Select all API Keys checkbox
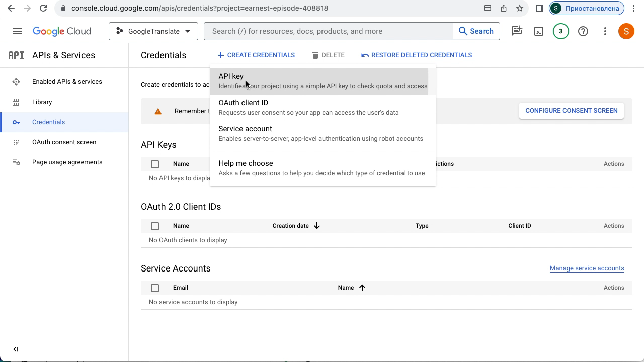Screen dimensions: 644x362 155,164
